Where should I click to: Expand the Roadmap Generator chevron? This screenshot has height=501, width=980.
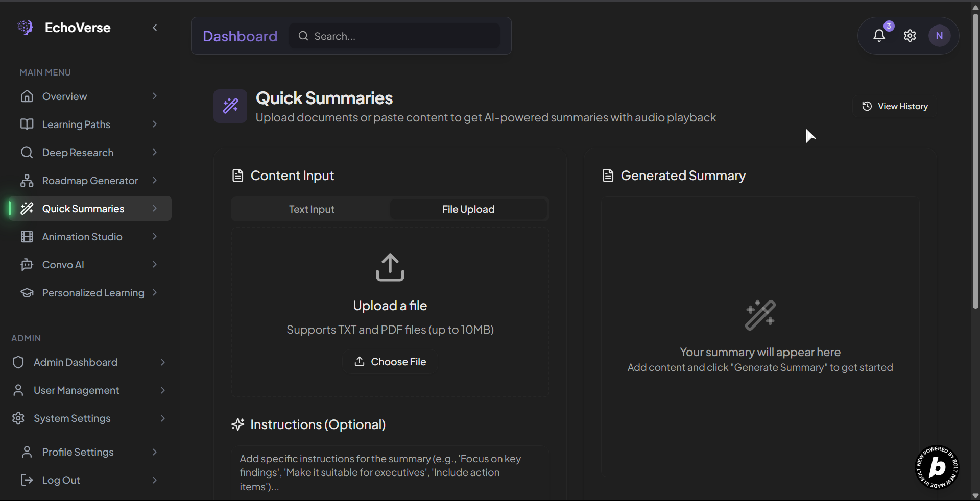tap(155, 181)
